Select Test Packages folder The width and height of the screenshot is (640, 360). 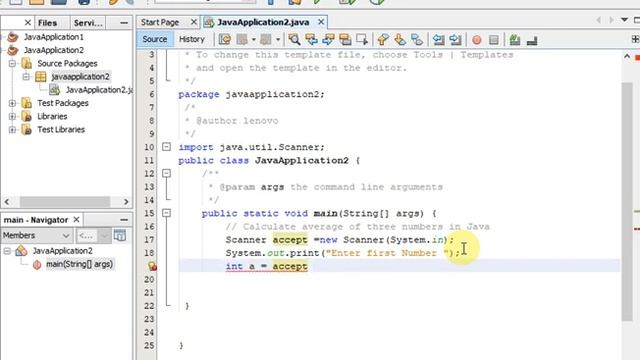[63, 103]
